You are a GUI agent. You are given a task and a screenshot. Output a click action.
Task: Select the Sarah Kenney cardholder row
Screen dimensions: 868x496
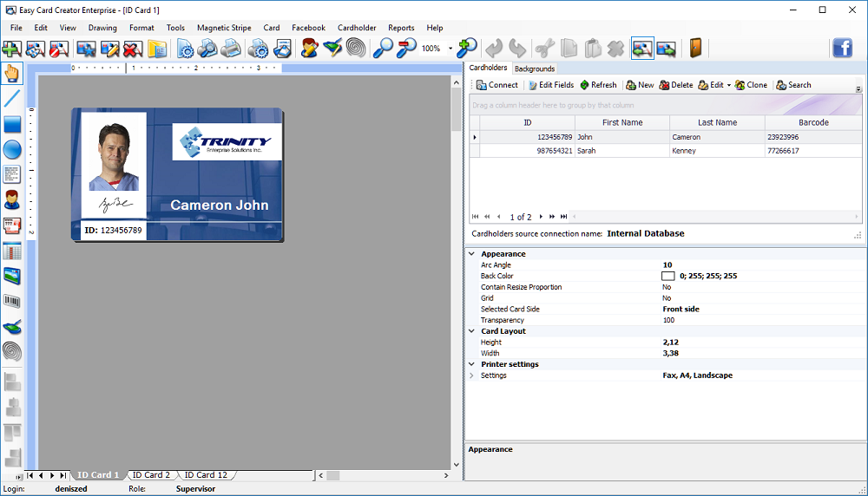(x=608, y=151)
